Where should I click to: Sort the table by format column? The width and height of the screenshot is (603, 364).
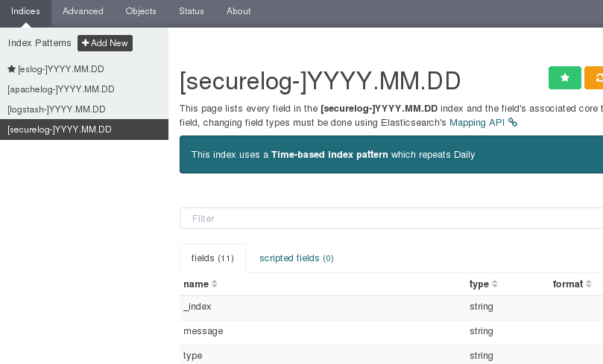(572, 284)
